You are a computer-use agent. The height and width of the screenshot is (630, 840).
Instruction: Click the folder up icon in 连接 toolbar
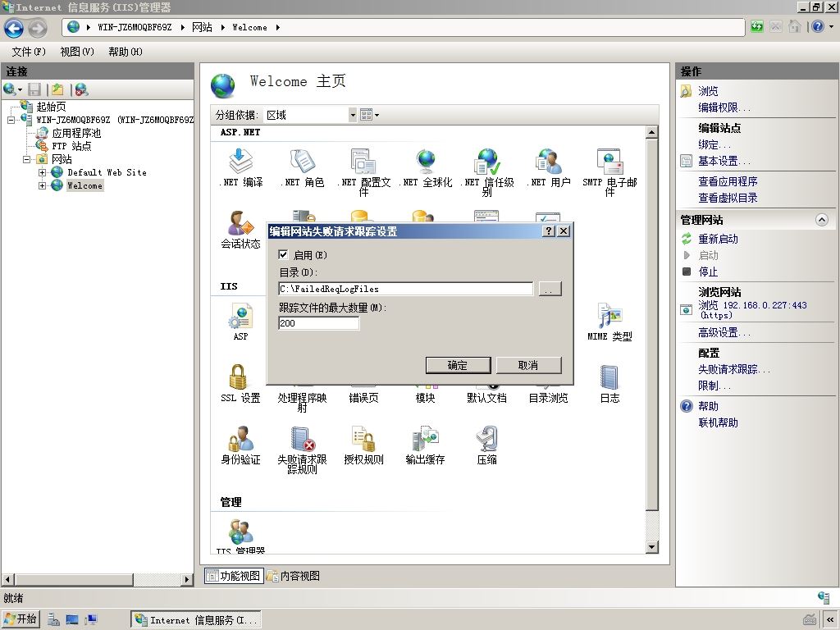[x=58, y=89]
